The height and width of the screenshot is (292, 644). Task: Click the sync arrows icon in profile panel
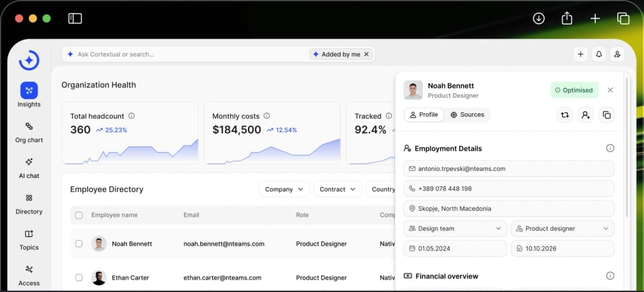[565, 115]
